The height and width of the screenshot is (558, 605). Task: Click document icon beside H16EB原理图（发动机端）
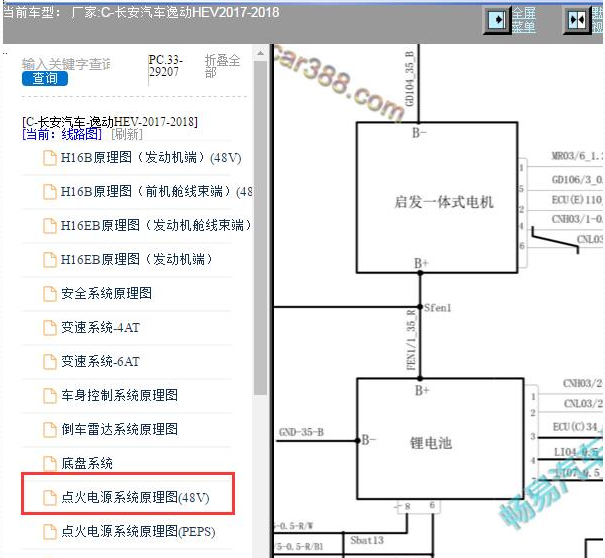click(x=50, y=260)
